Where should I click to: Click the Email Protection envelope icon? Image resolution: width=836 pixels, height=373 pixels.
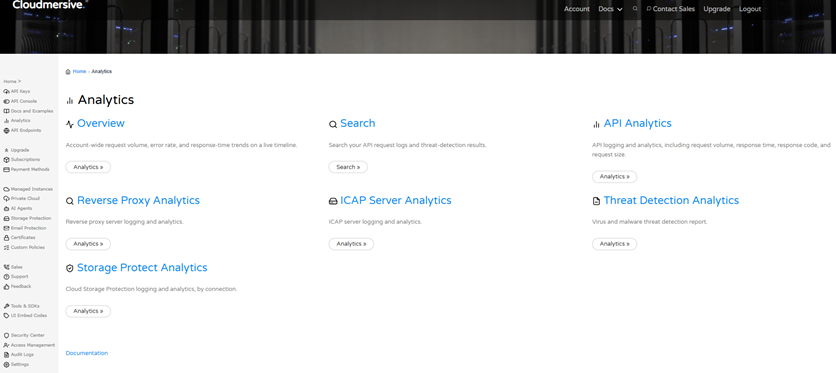coord(6,228)
